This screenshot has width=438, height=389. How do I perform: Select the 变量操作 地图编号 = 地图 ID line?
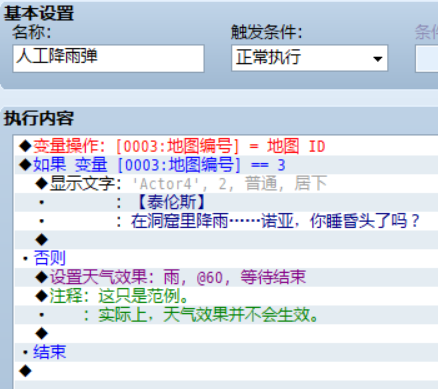pos(227,146)
